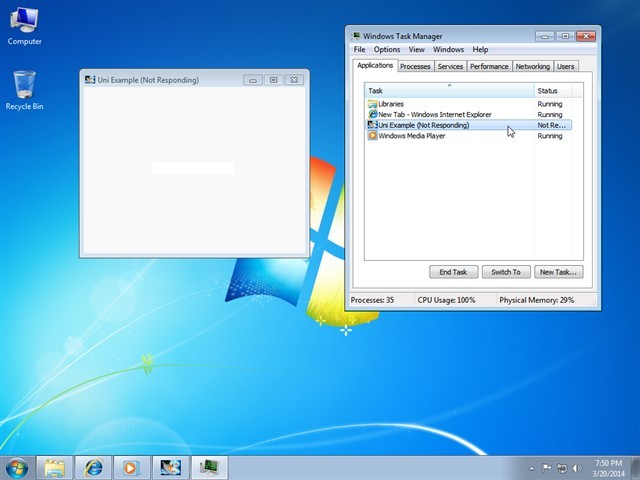Image resolution: width=640 pixels, height=480 pixels.
Task: Click the taskbar clock showing 7:50 PM
Action: [x=609, y=468]
